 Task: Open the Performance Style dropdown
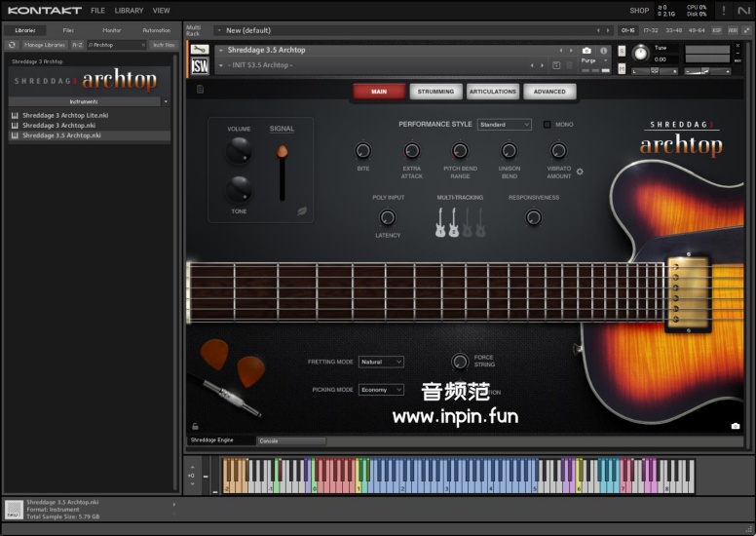(504, 125)
